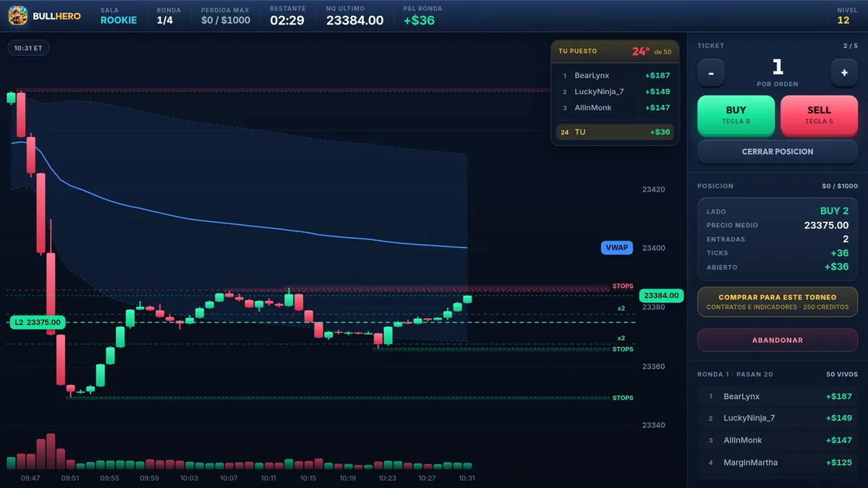Click the 09:47 time axis label

pyautogui.click(x=30, y=478)
